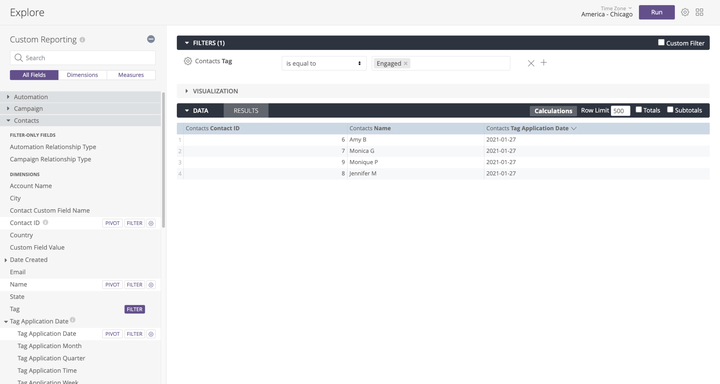Image resolution: width=720 pixels, height=384 pixels.
Task: Select the Tag Application Month field
Action: coord(50,346)
